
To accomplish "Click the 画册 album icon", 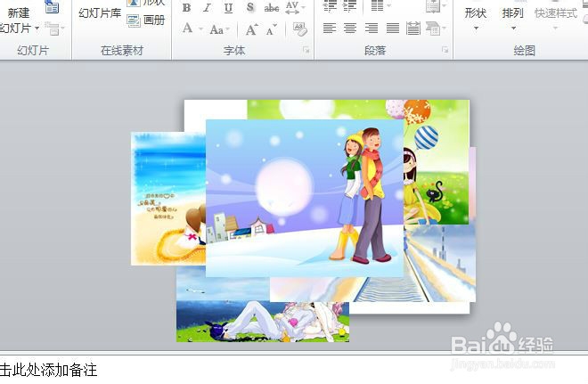I will (134, 20).
